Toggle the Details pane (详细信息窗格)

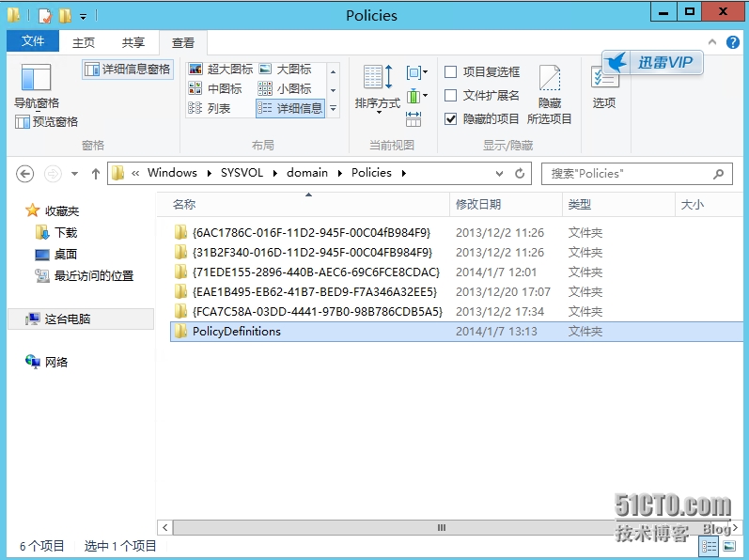click(x=128, y=70)
